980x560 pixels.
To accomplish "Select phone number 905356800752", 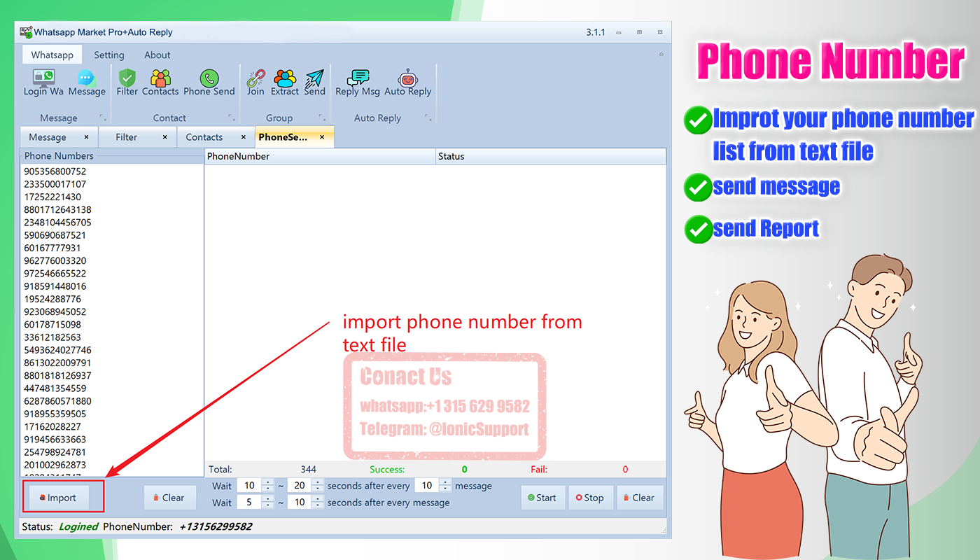I will coord(55,171).
